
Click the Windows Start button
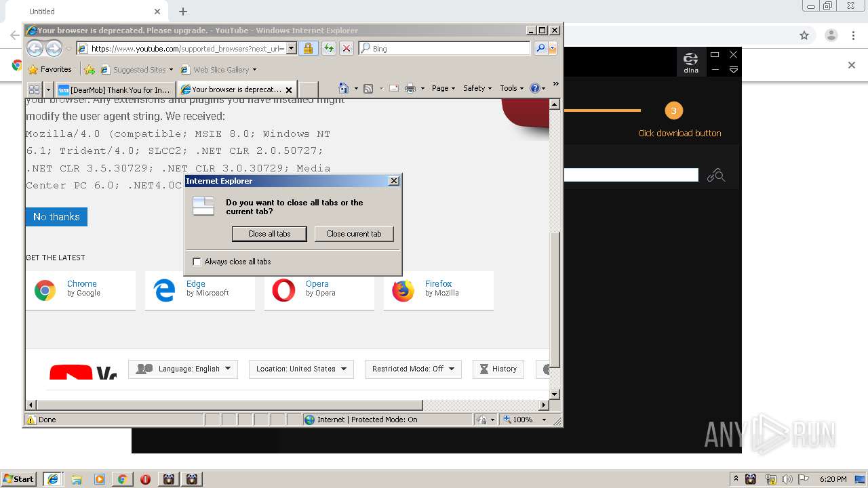(x=19, y=479)
